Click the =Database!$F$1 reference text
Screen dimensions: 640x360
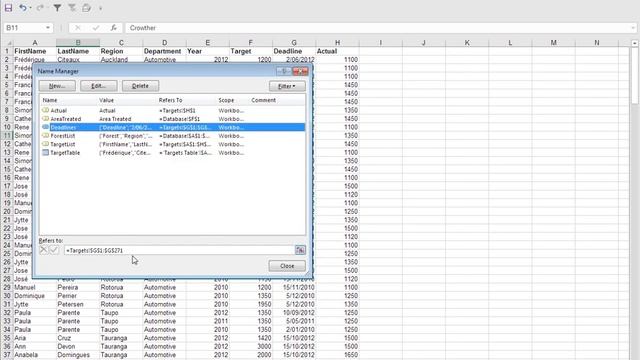pos(179,119)
